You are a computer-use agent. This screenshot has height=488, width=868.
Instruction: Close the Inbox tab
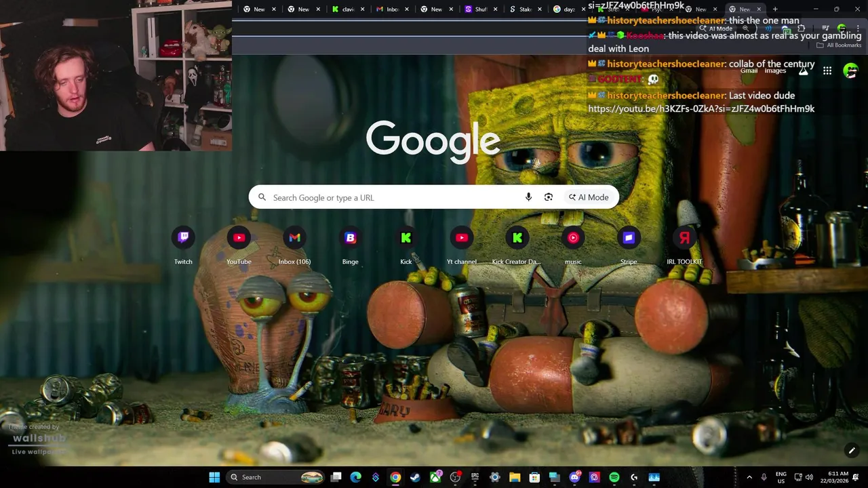(x=407, y=9)
